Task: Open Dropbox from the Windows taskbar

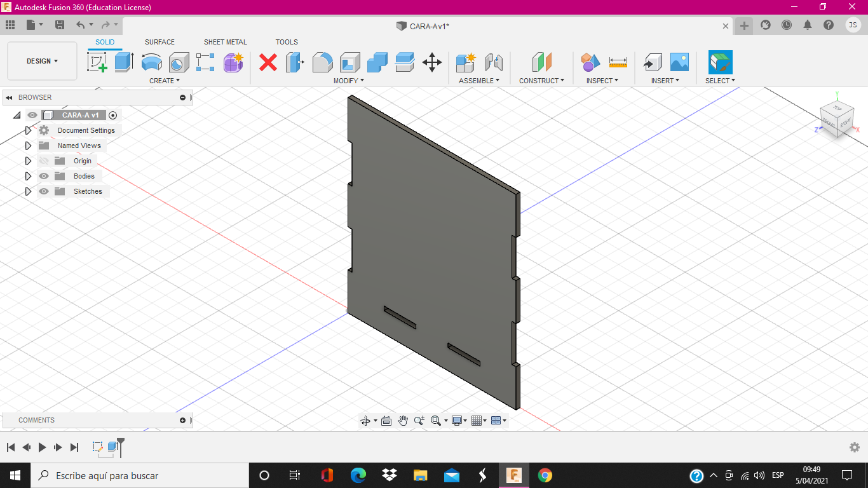Action: (390, 475)
